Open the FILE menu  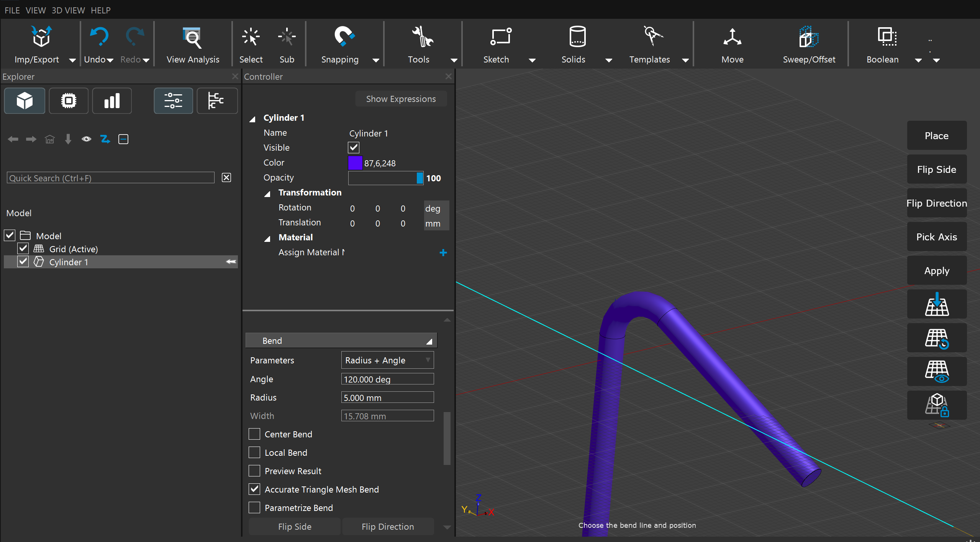pos(12,10)
